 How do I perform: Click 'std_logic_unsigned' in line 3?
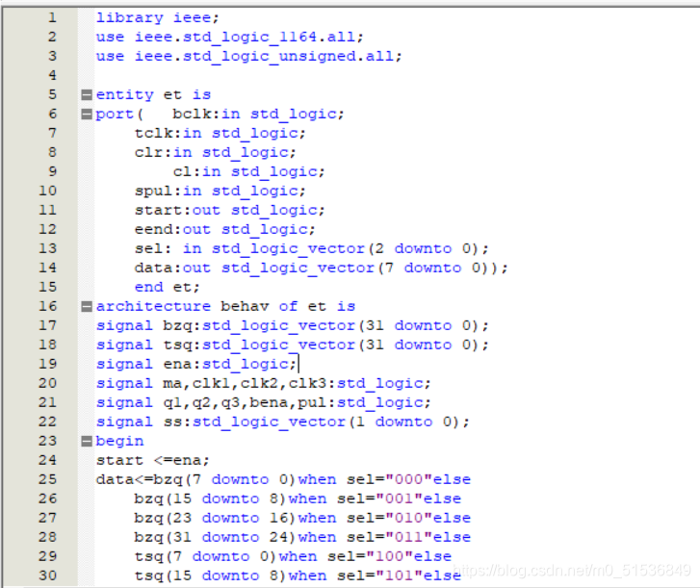[270, 56]
